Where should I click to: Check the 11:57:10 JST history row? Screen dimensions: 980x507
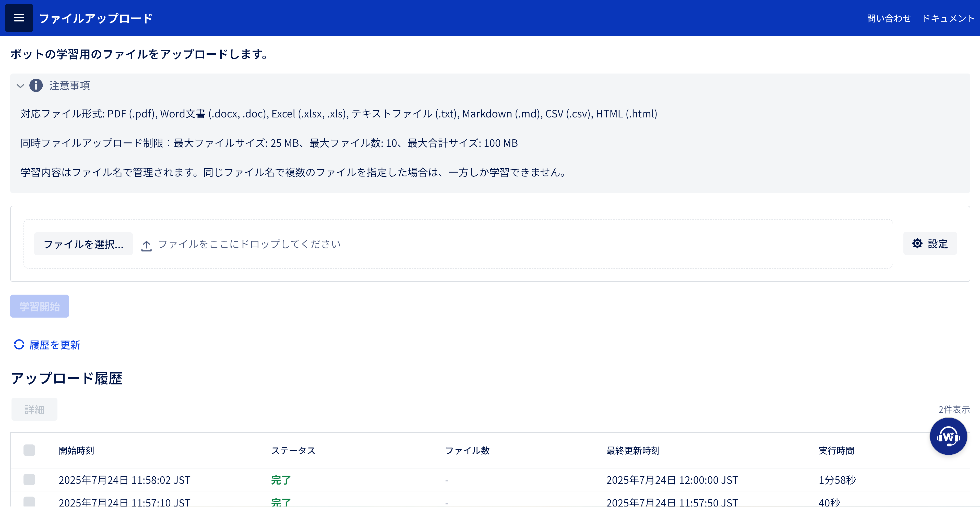[x=29, y=501]
